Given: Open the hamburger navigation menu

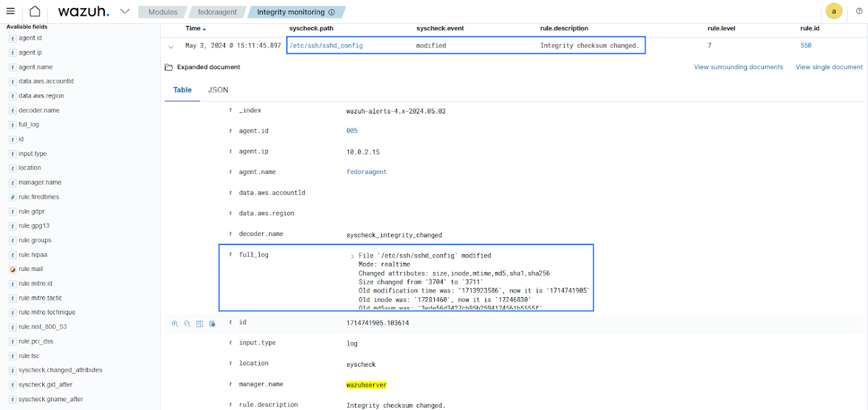Looking at the screenshot, I should point(10,12).
